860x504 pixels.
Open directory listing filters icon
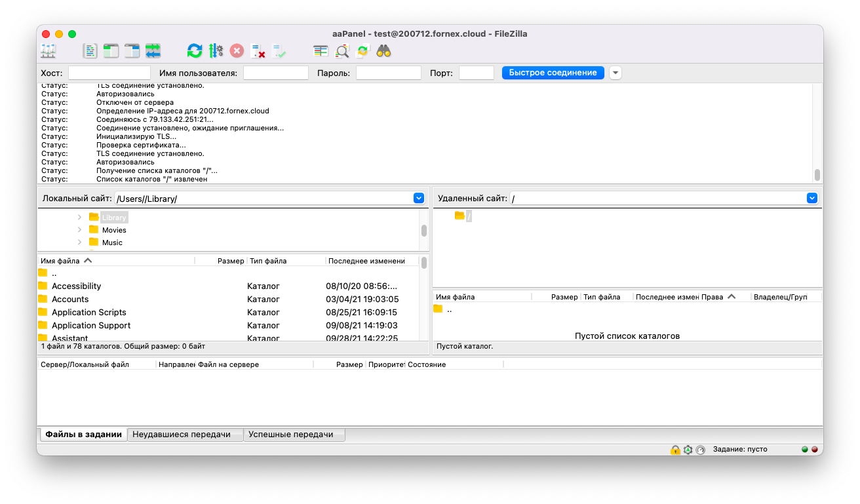point(321,50)
